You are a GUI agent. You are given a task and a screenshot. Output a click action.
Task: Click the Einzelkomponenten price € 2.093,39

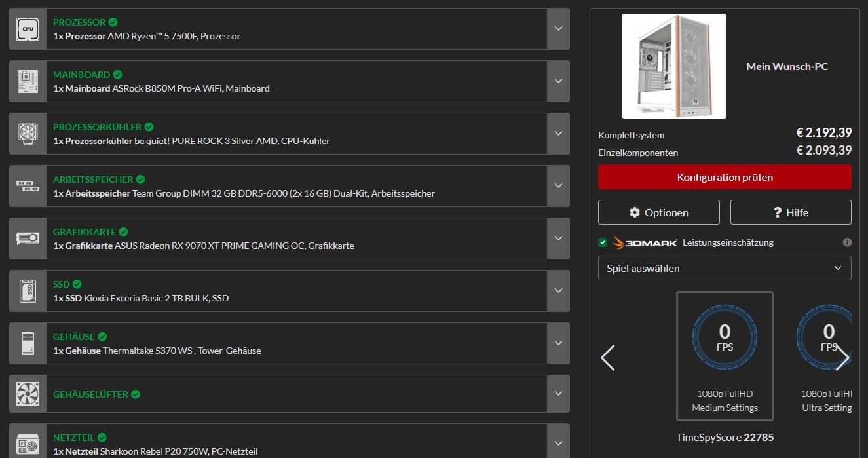coord(823,151)
